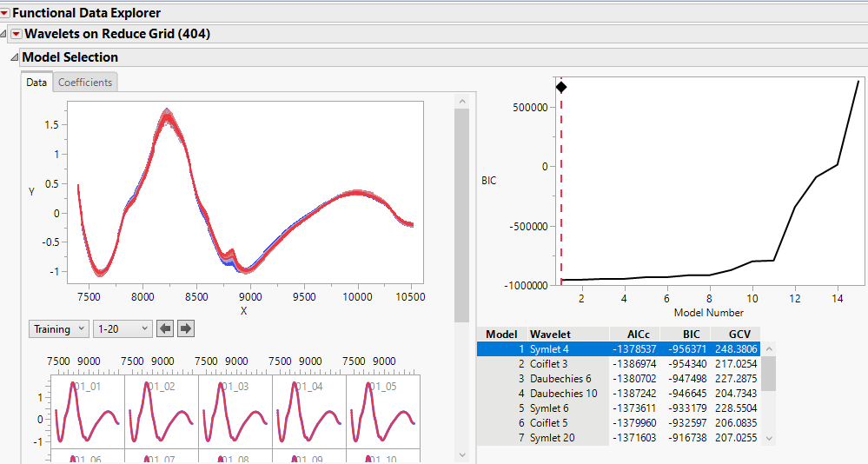Go to next set of curves arrow
Image resolution: width=868 pixels, height=464 pixels.
[186, 329]
